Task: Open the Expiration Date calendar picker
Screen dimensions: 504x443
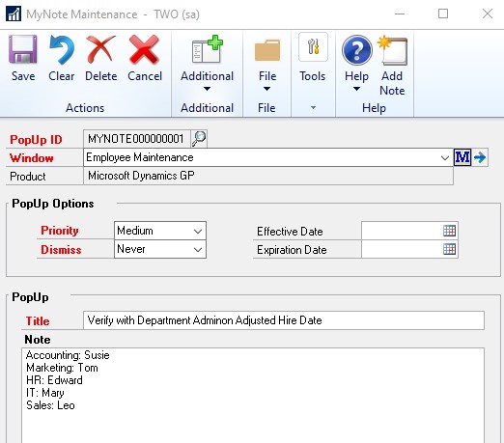Action: click(x=449, y=249)
